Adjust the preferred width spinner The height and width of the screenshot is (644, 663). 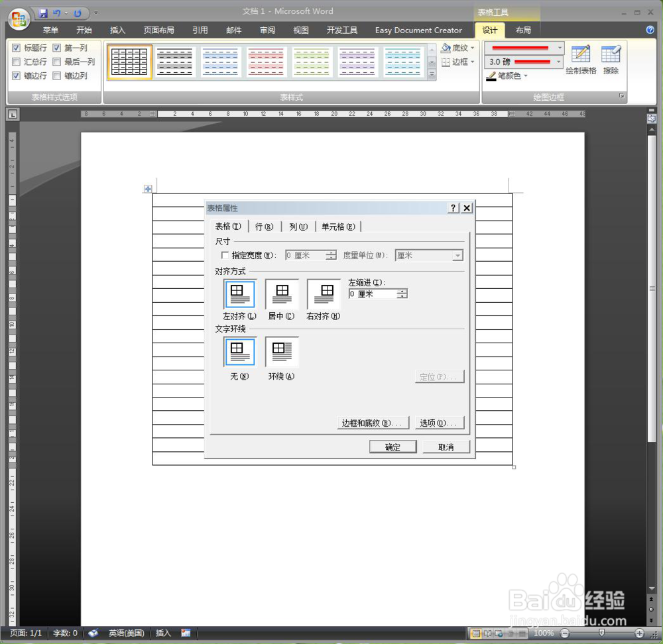click(331, 255)
